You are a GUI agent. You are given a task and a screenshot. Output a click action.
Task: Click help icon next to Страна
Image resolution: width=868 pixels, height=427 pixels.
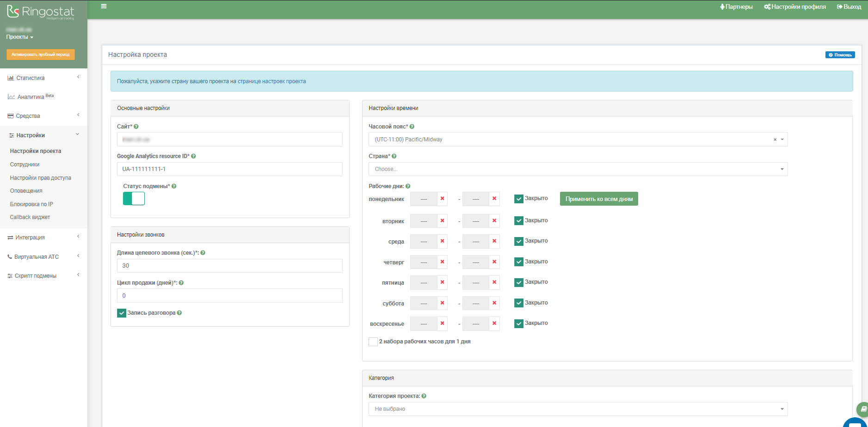(x=394, y=156)
